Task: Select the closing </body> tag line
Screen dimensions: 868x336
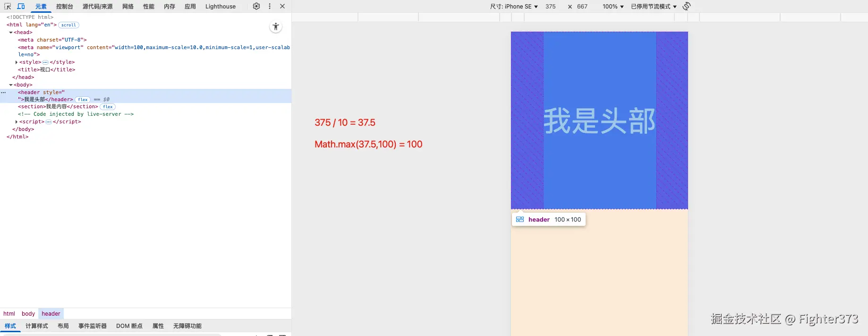Action: click(x=23, y=129)
